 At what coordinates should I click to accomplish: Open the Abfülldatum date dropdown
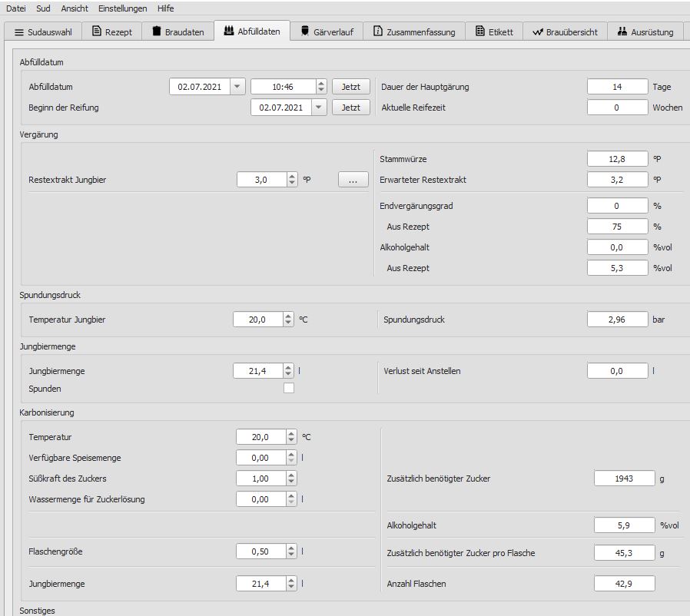[x=237, y=87]
